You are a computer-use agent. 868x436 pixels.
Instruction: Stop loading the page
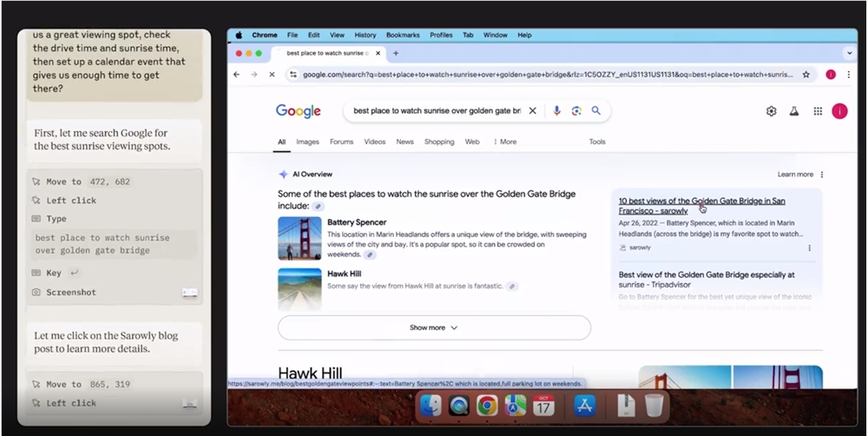[x=272, y=75]
